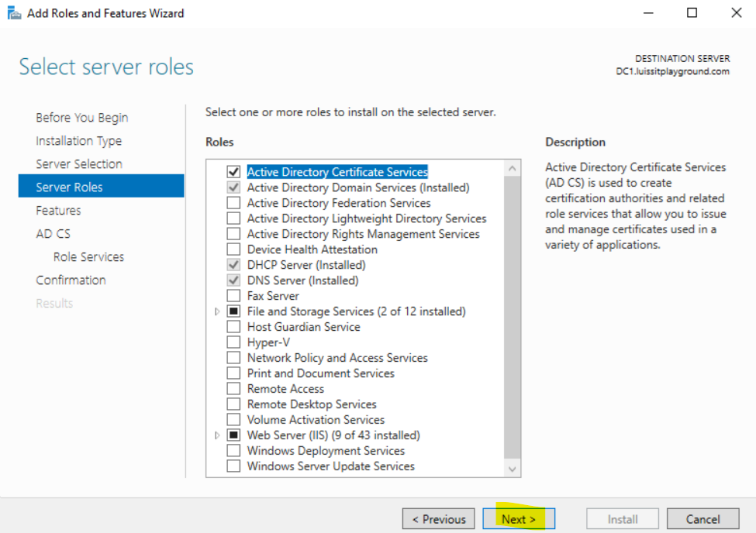Check Active Directory Lightweight Directory Services

(233, 218)
